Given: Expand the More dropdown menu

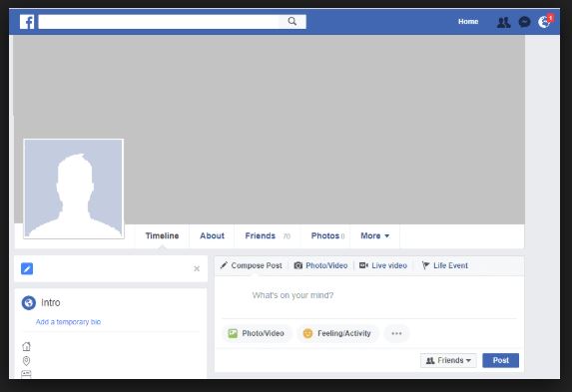Looking at the screenshot, I should (374, 236).
